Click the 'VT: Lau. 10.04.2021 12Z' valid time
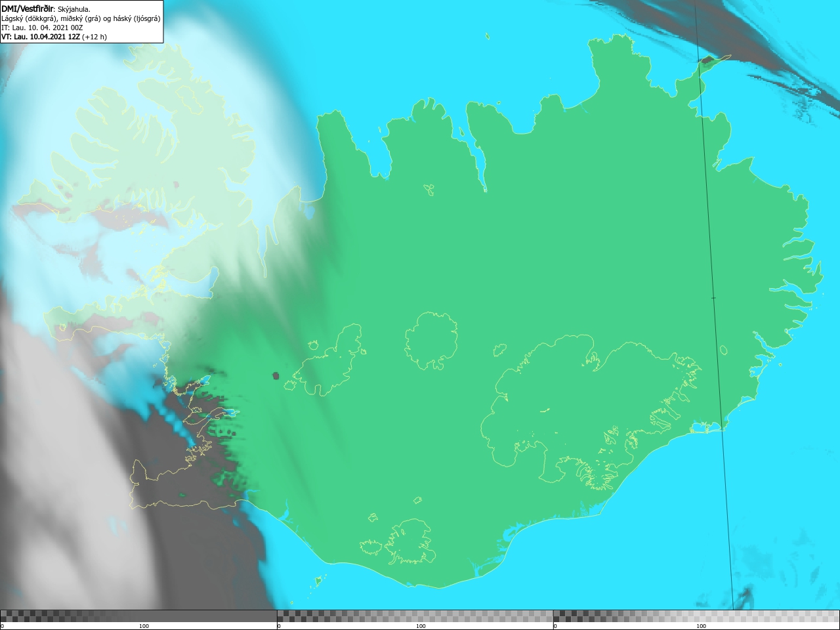Screen dimensions: 840x630 coord(41,37)
